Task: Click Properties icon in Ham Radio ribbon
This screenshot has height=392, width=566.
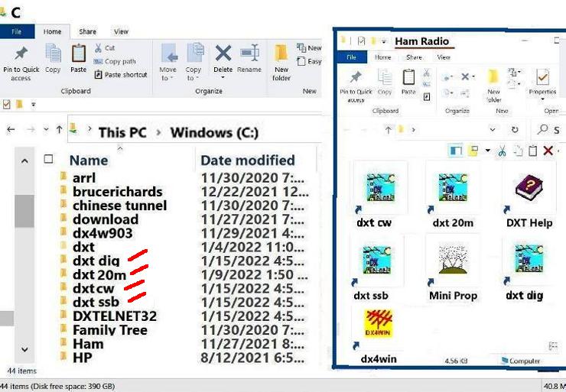Action: point(542,77)
